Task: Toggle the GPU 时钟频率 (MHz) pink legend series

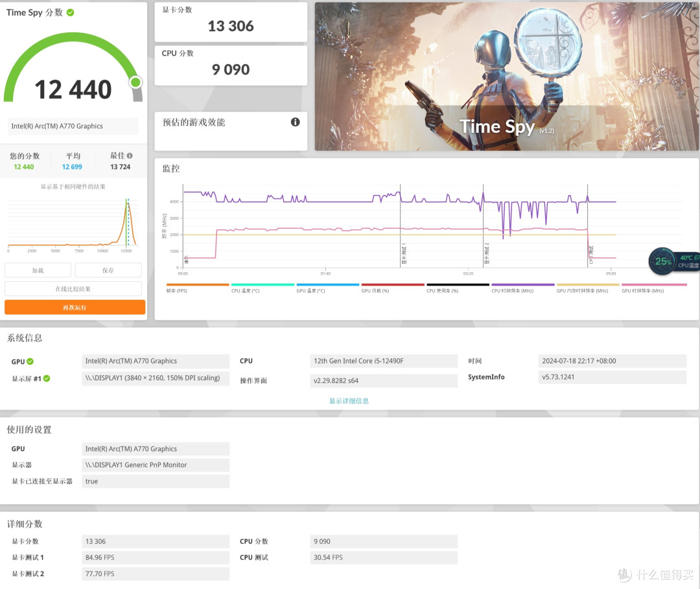Action: click(x=654, y=288)
